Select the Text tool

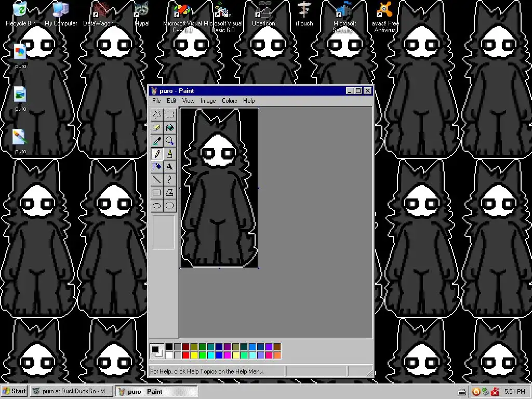coord(170,167)
